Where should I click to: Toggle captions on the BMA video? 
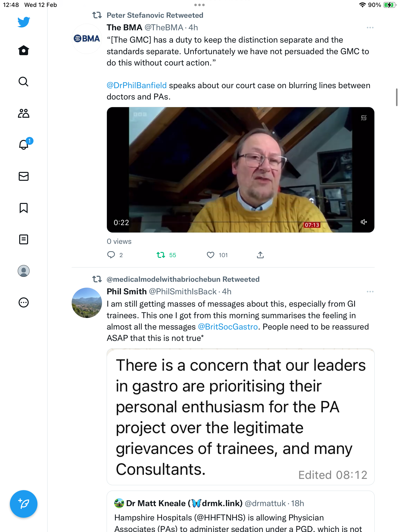[x=364, y=118]
